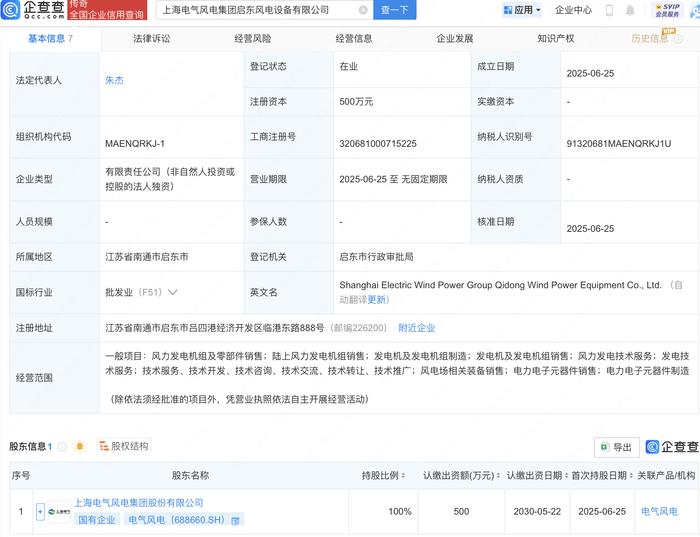The width and height of the screenshot is (700, 537).
Task: Click the 上海电气 shareholder logo thumbnail
Action: pos(59,512)
